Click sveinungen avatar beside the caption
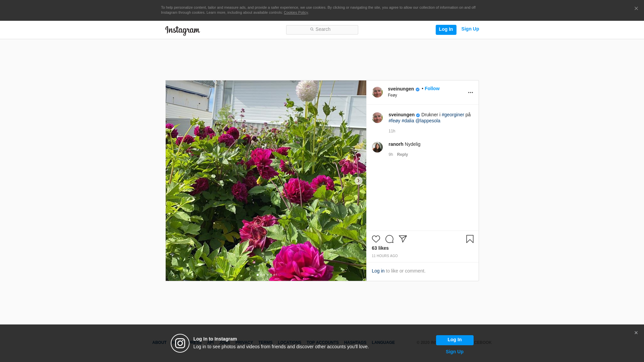Viewport: 644px width, 362px height. tap(377, 118)
